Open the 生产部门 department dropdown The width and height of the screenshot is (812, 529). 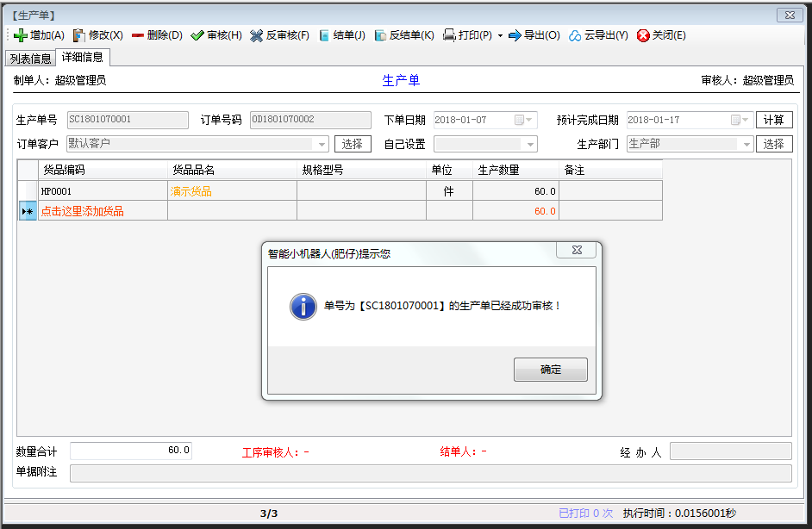748,143
